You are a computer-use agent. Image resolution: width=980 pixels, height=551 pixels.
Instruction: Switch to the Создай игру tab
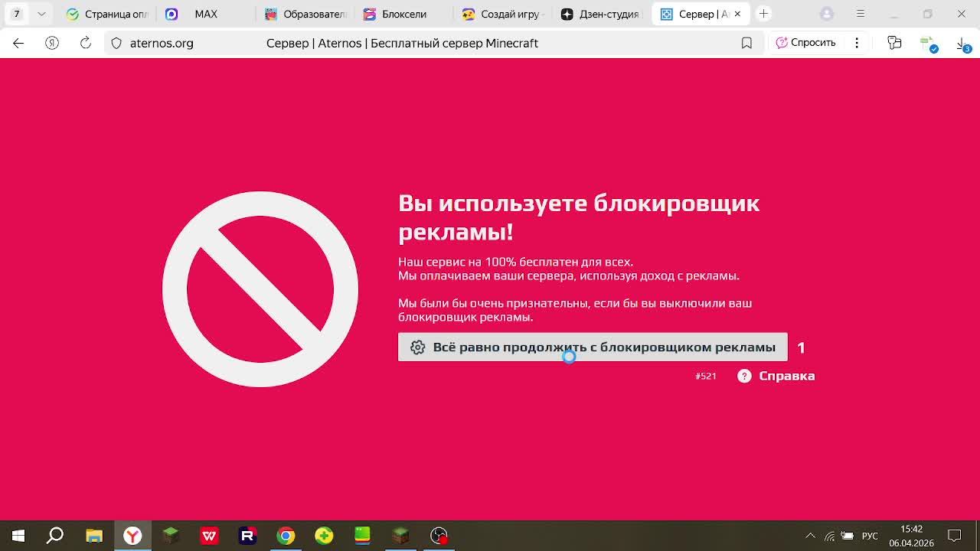pos(503,14)
